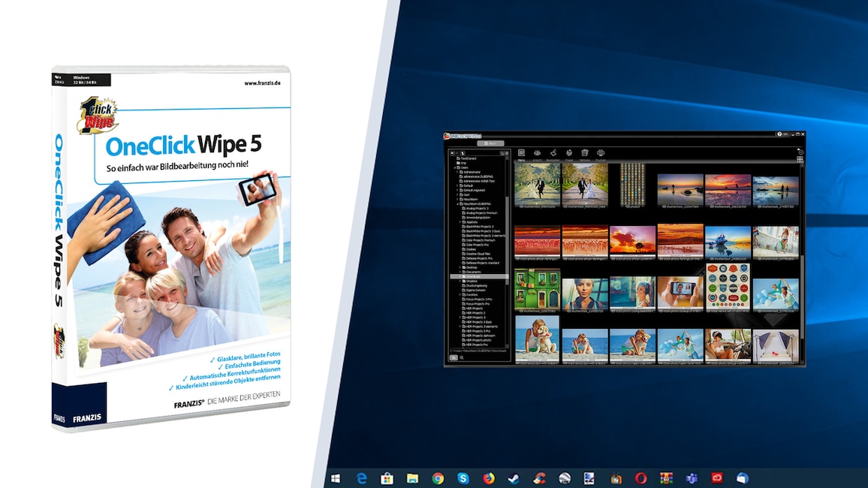This screenshot has height=488, width=868.
Task: Open the Menü toolbar icon in OneClick Wipe
Action: click(521, 152)
